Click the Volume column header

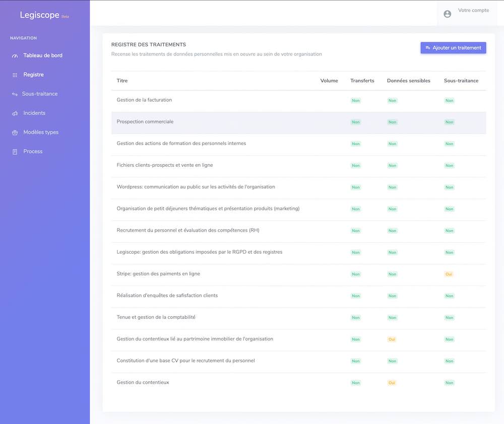tap(329, 81)
